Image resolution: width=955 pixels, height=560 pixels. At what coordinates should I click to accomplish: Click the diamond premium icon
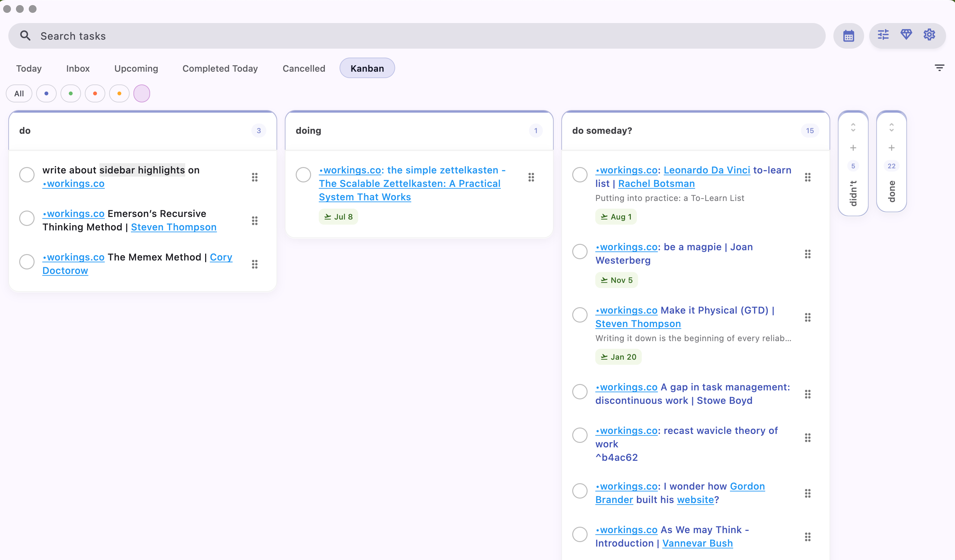[906, 35]
